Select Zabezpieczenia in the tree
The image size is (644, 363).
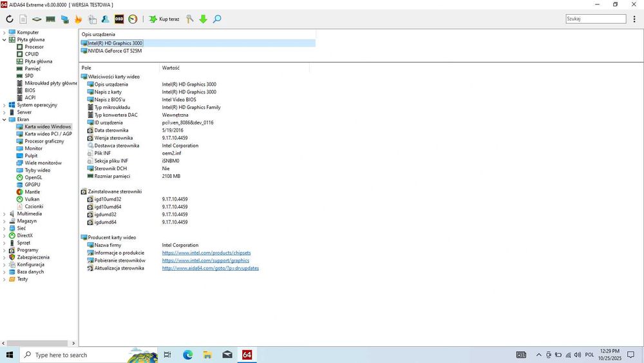click(33, 257)
